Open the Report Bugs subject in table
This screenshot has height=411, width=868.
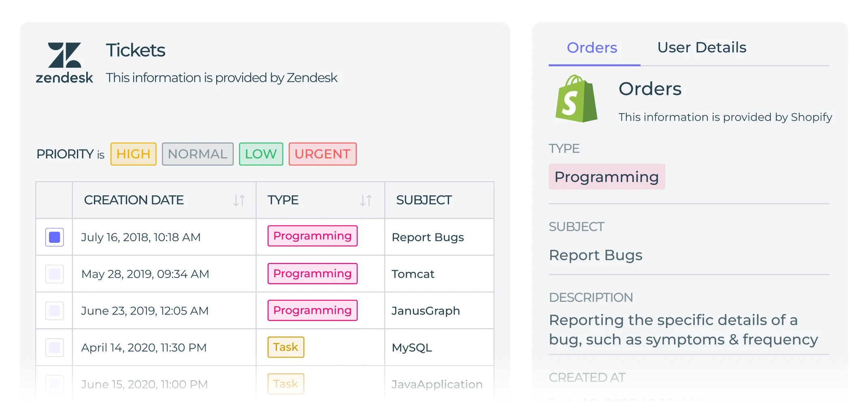[428, 238]
